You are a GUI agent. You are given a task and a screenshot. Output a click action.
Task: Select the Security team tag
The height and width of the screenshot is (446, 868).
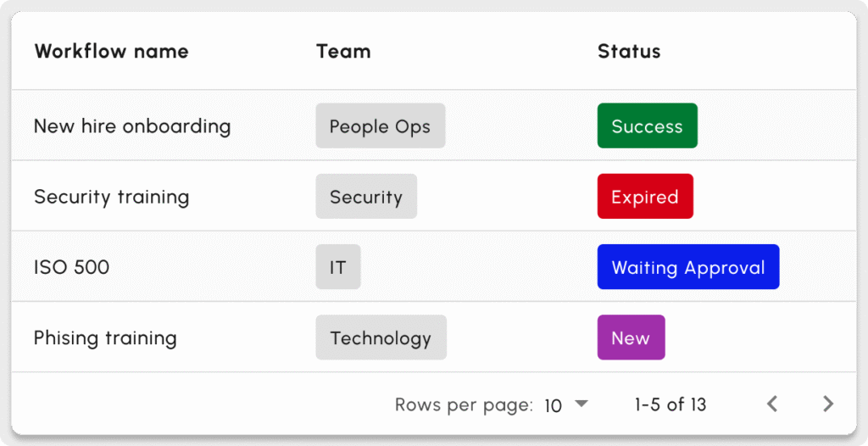coord(366,197)
